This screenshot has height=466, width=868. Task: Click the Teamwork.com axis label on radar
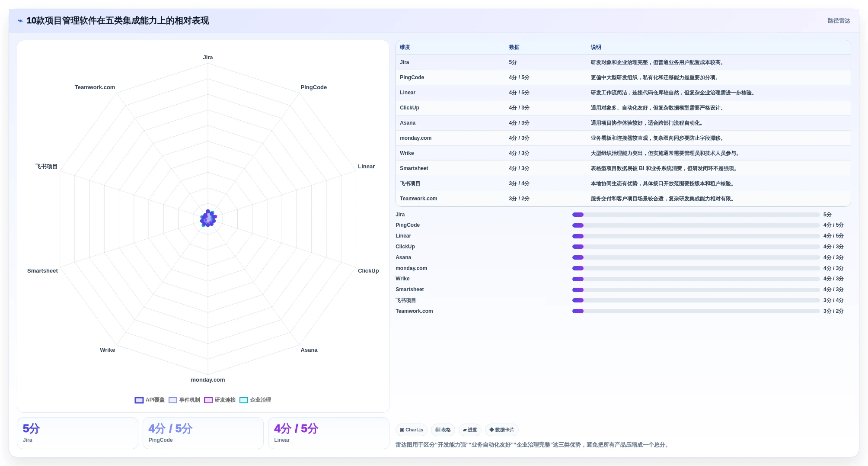95,87
